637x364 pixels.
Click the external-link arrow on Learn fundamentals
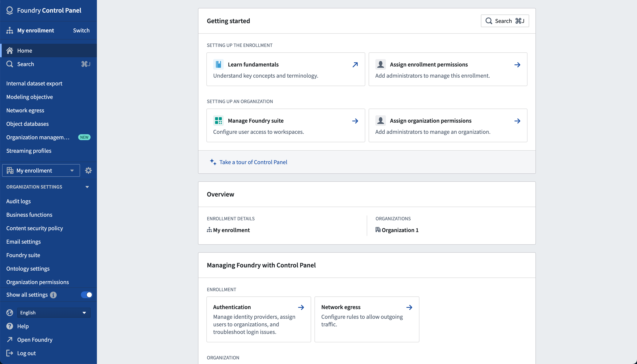[x=355, y=65]
